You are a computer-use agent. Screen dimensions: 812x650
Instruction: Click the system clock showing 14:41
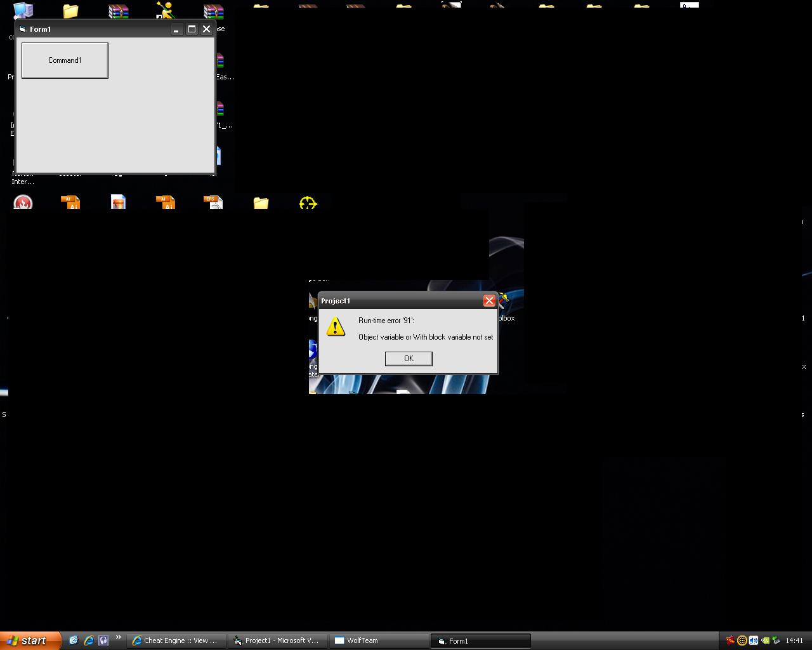794,640
